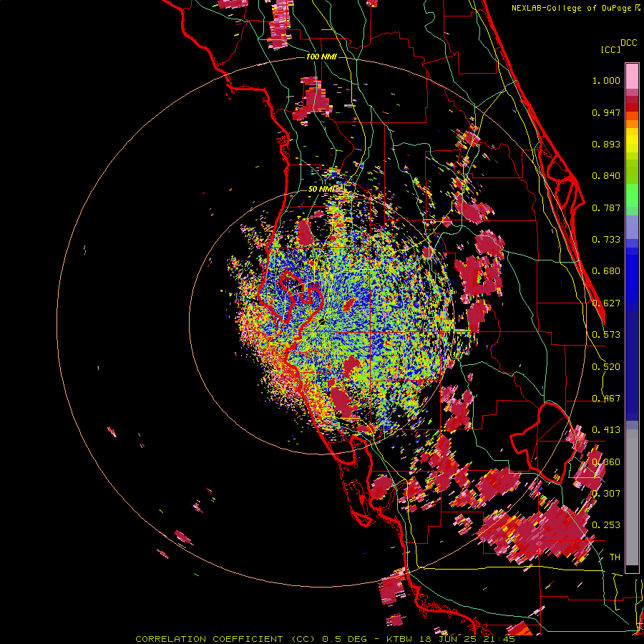
Task: Click the 50 NMI range ring label
Action: point(322,190)
